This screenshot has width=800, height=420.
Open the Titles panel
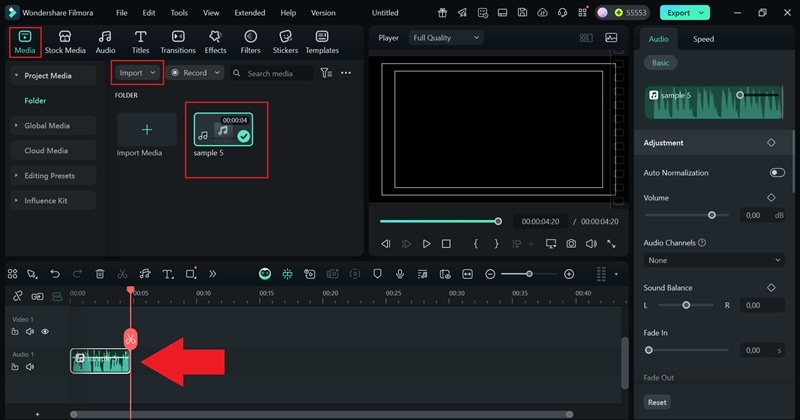pyautogui.click(x=140, y=42)
